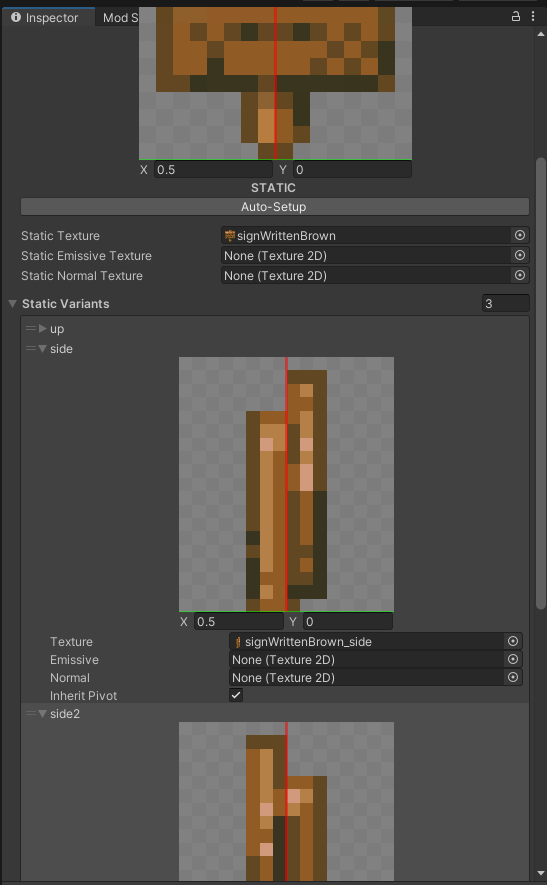Open the Inspector kebab options menu
The width and height of the screenshot is (547, 885).
pos(533,16)
